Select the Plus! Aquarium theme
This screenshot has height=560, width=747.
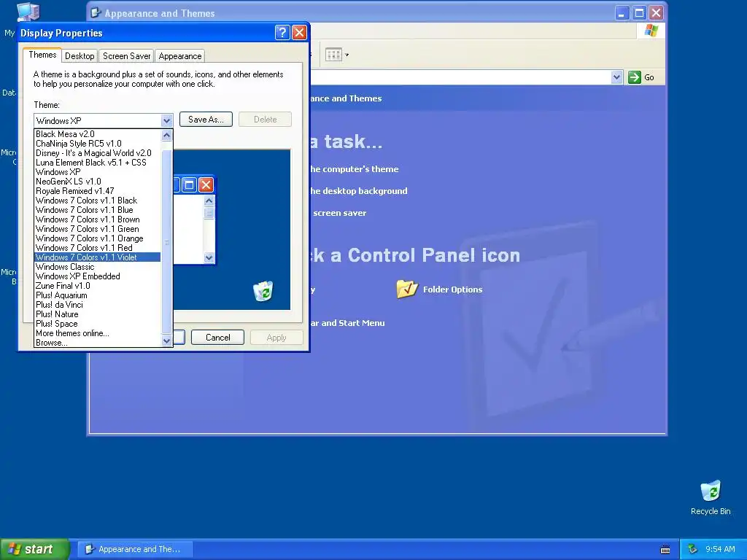coord(98,295)
